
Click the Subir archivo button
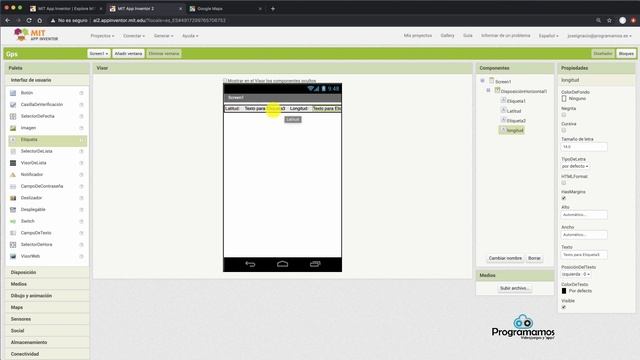(515, 288)
